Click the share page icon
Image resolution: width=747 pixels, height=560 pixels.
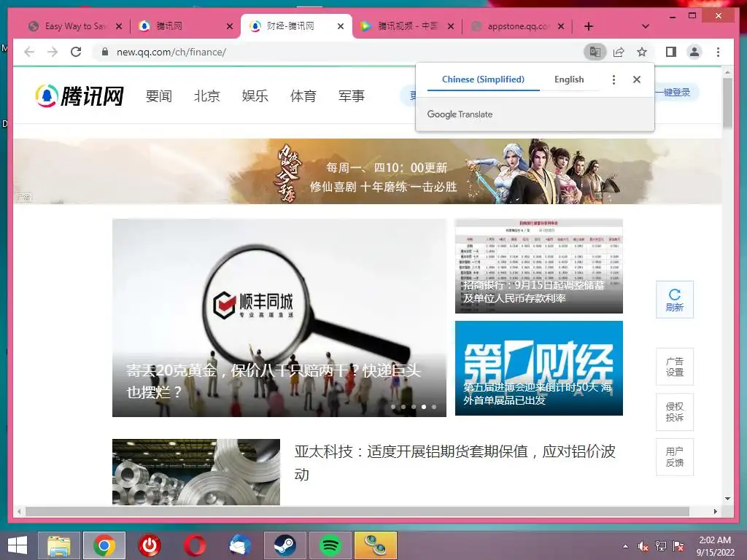click(x=619, y=52)
